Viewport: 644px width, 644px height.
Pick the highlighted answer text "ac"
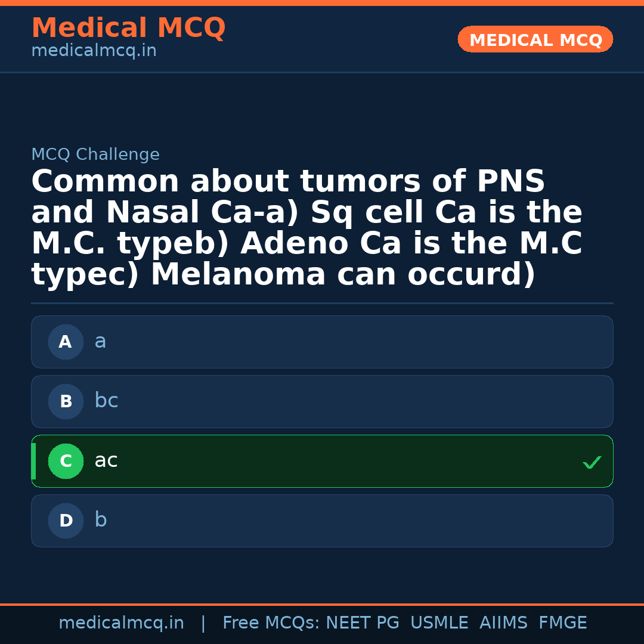coord(106,461)
